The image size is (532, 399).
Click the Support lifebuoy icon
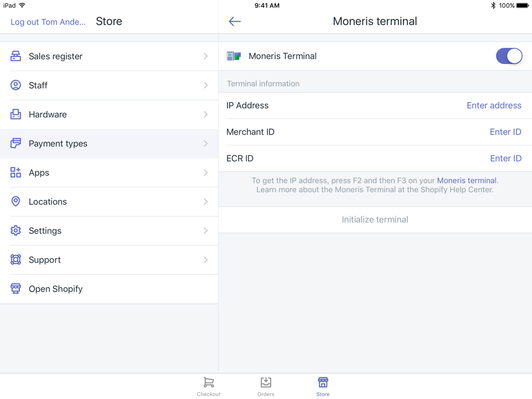[16, 260]
